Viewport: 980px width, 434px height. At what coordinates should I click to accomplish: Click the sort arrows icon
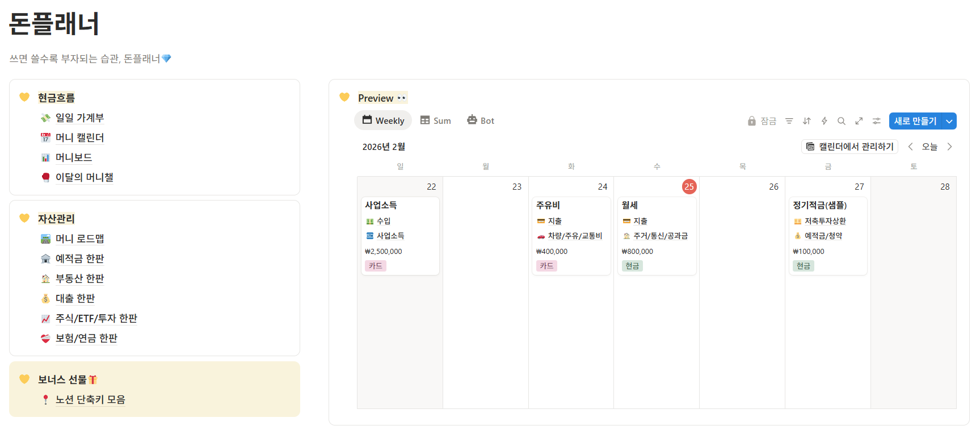[x=806, y=121]
